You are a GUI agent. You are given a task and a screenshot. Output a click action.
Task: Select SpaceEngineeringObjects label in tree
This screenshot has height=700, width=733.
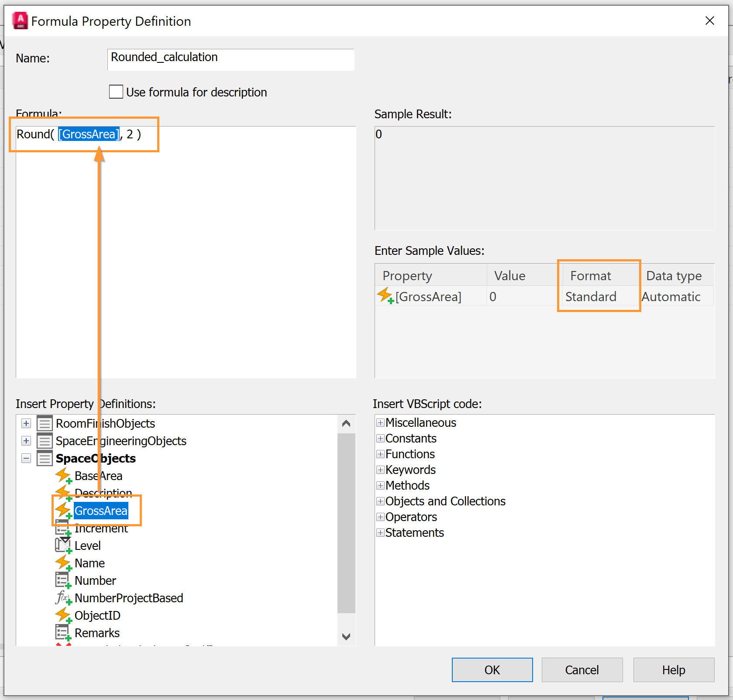(121, 441)
